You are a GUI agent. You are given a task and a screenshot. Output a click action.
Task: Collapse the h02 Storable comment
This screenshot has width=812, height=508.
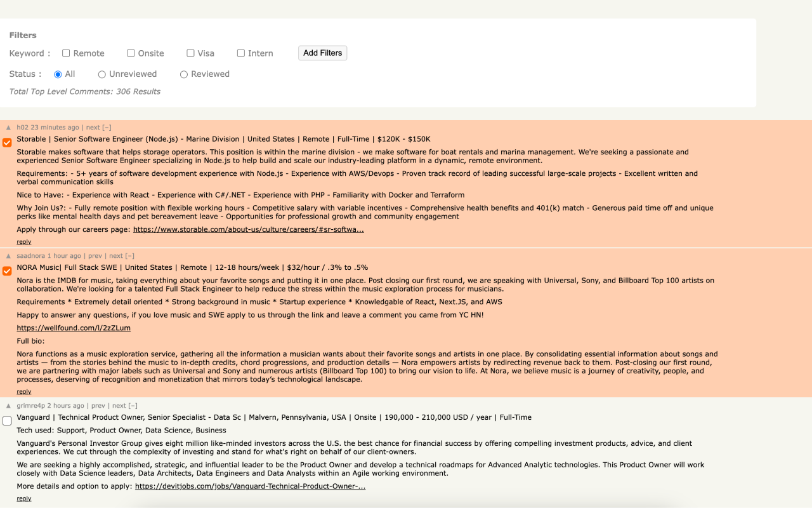point(107,128)
